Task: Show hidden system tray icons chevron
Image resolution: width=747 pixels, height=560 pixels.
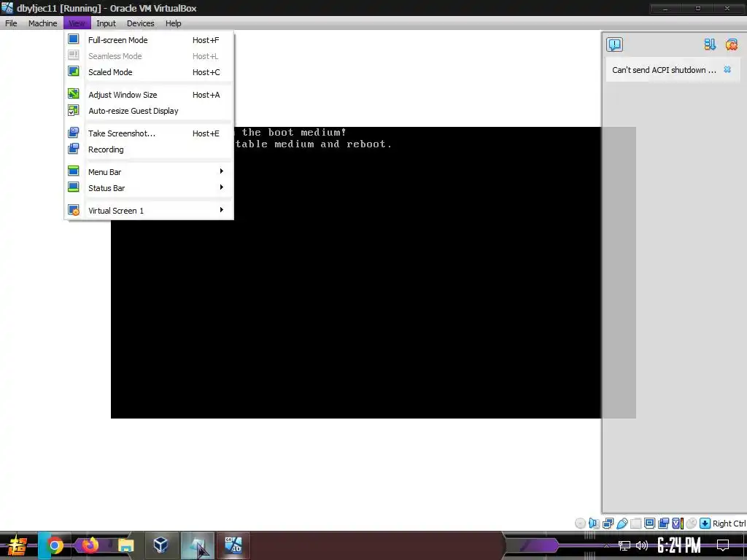Action: [606, 545]
